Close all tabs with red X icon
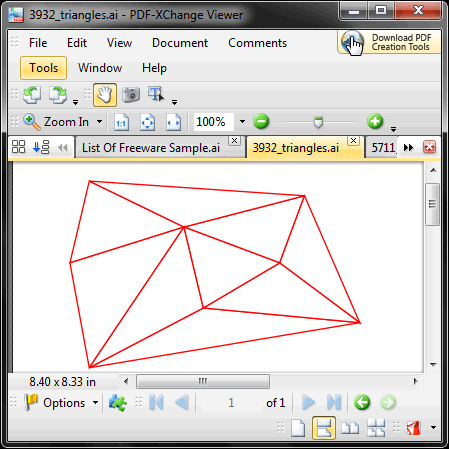The image size is (449, 449). (x=429, y=147)
